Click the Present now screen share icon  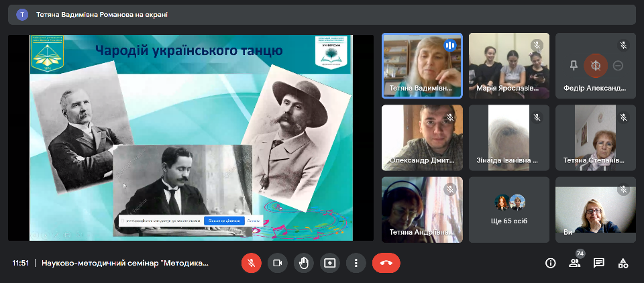tap(329, 263)
